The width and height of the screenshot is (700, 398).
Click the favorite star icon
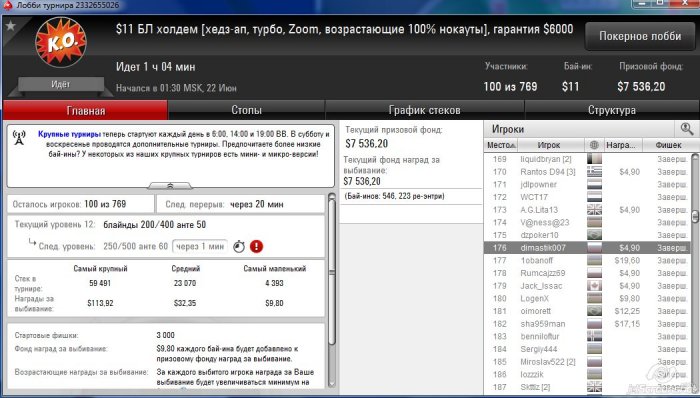pyautogui.click(x=10, y=25)
